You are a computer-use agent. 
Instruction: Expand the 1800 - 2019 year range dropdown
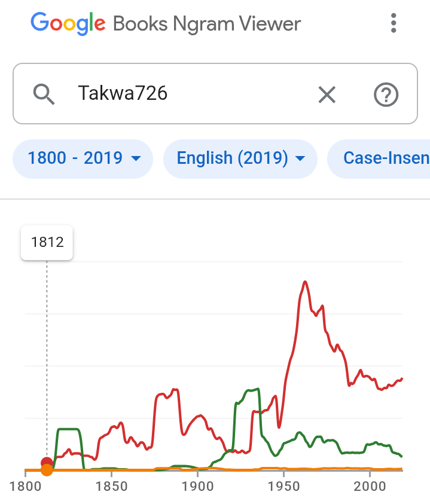83,158
